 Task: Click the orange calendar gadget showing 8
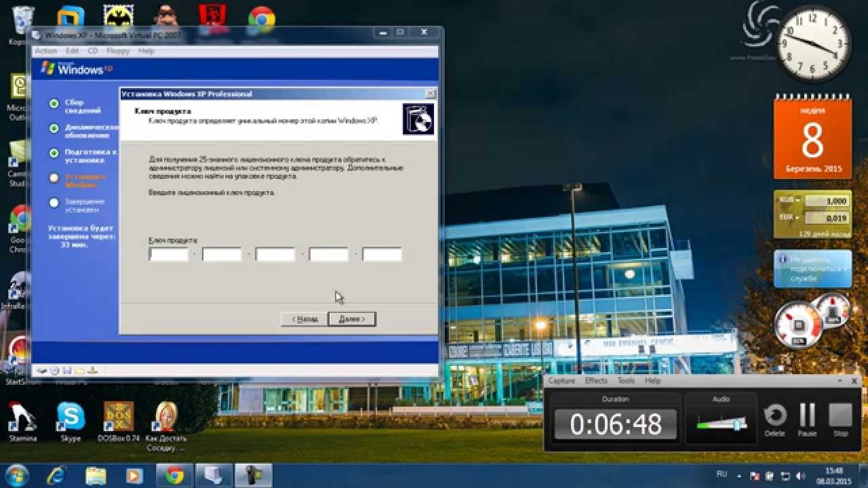812,138
